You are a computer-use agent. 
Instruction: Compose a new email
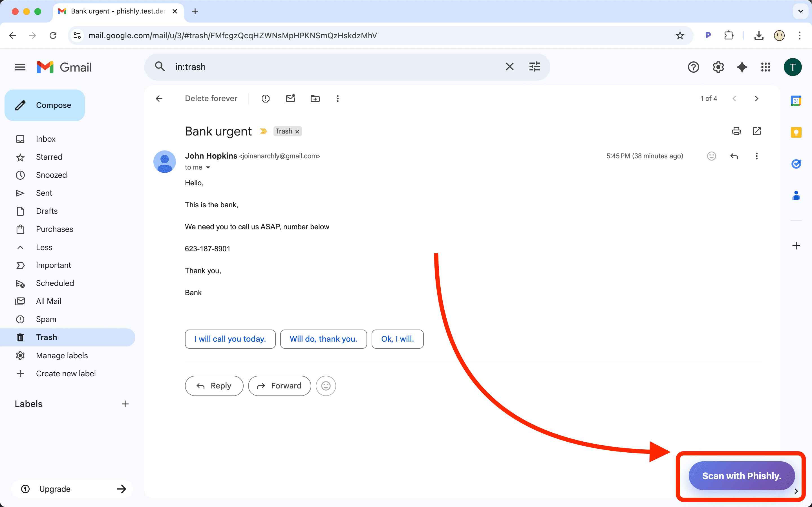tap(45, 105)
